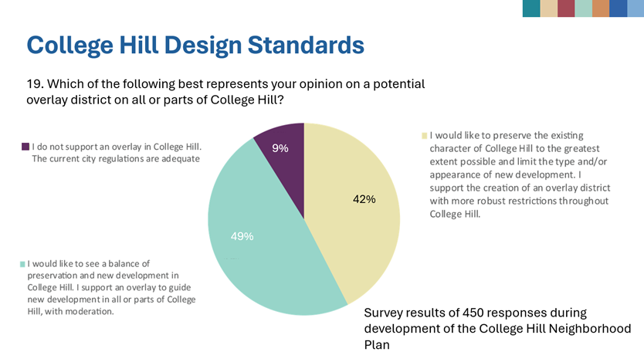Viewport: 644px width, 362px height.
Task: Click the College Hill Design Standards title
Action: tap(195, 44)
